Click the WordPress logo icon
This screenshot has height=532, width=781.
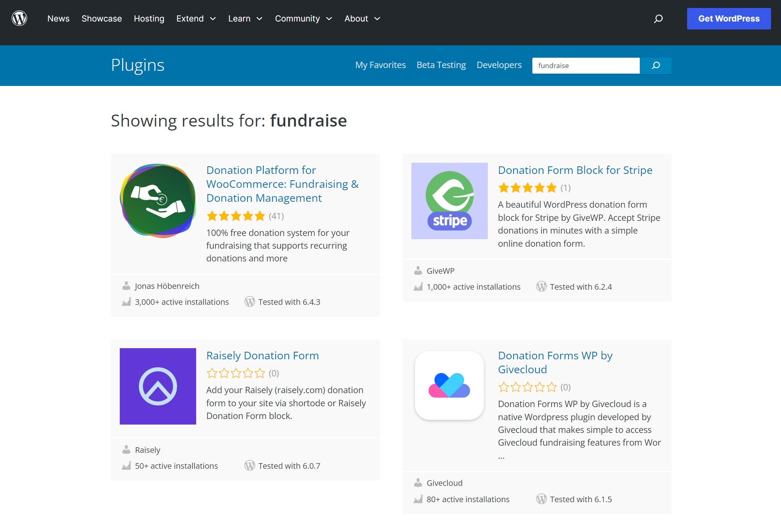pyautogui.click(x=19, y=18)
